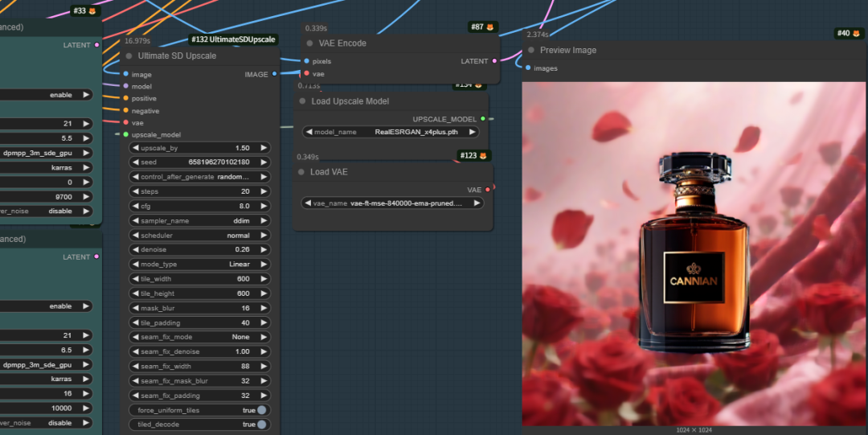The image size is (868, 435).
Task: Increase tile_width with right arrow
Action: [264, 279]
